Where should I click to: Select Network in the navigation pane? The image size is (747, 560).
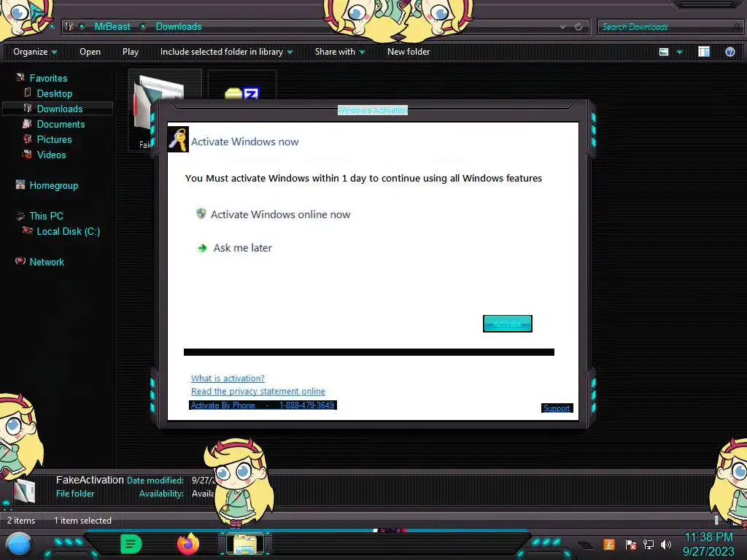click(47, 262)
